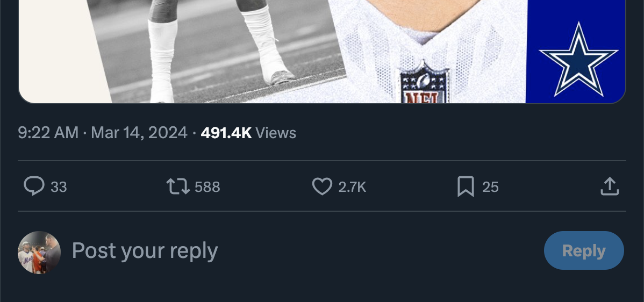Click the Mar 14, 2024 date
644x302 pixels.
coord(139,133)
